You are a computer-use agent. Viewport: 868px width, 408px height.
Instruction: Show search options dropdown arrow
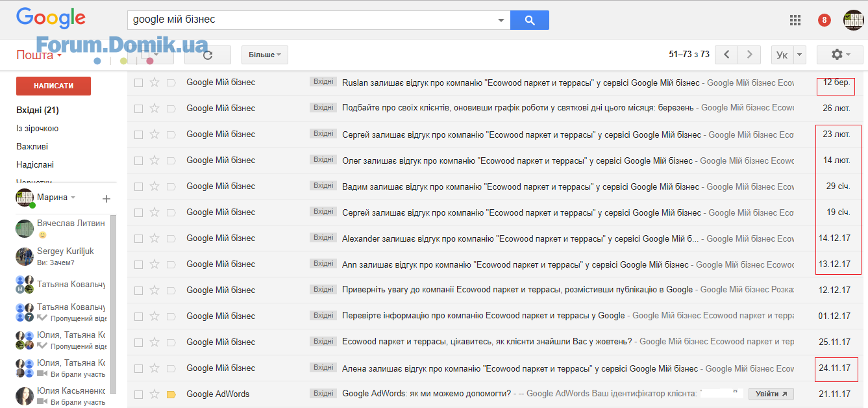coord(501,20)
